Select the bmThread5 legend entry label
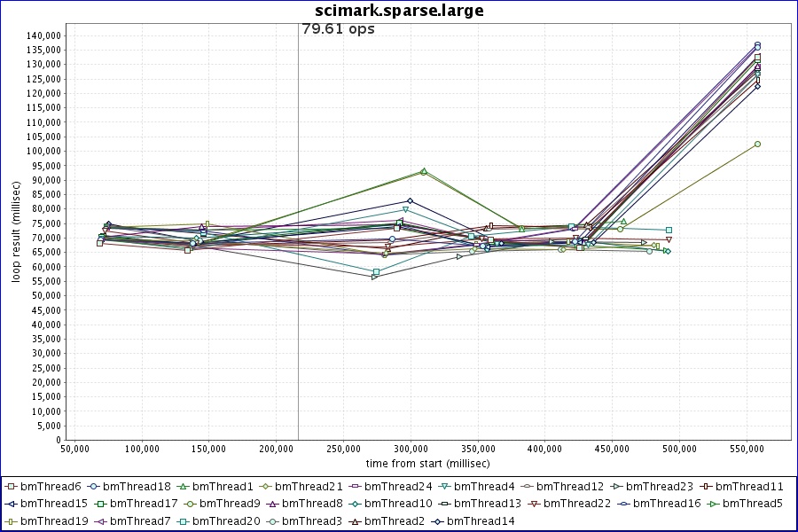Image resolution: width=798 pixels, height=532 pixels. click(x=753, y=504)
